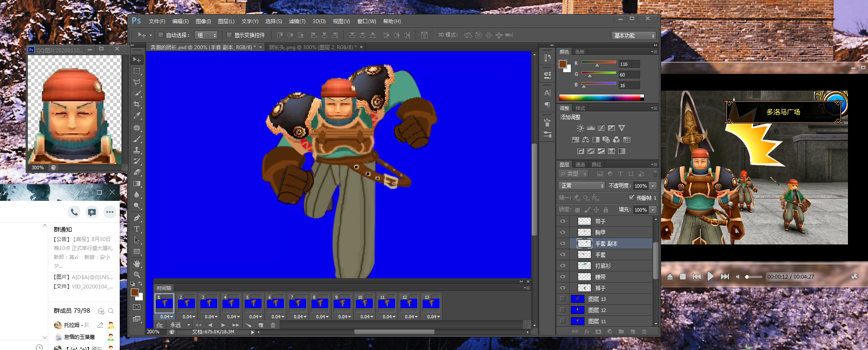Select the Pen tool
This screenshot has height=350, width=868.
[137, 218]
